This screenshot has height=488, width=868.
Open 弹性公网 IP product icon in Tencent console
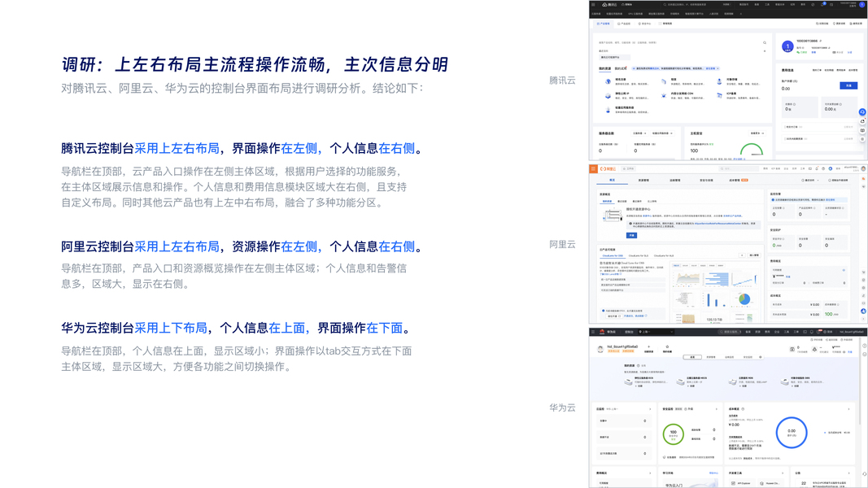608,96
